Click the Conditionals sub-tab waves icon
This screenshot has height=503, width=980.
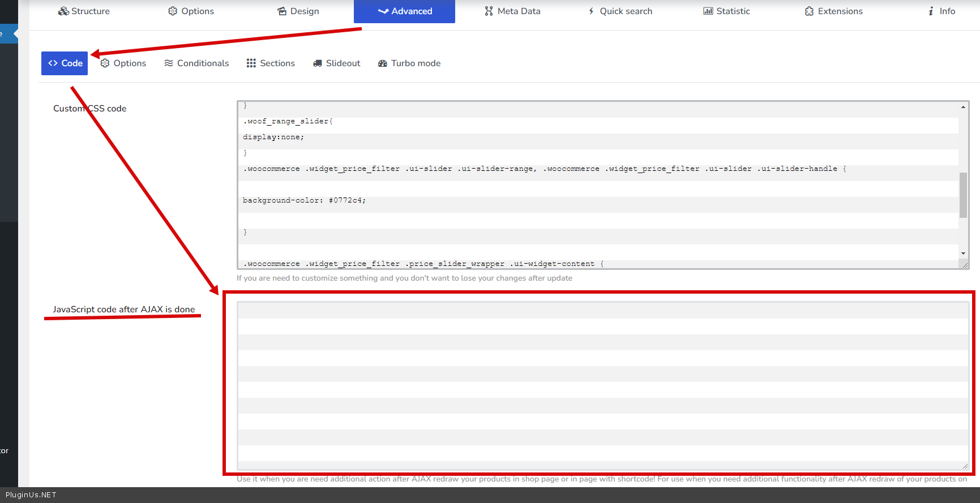(x=169, y=63)
